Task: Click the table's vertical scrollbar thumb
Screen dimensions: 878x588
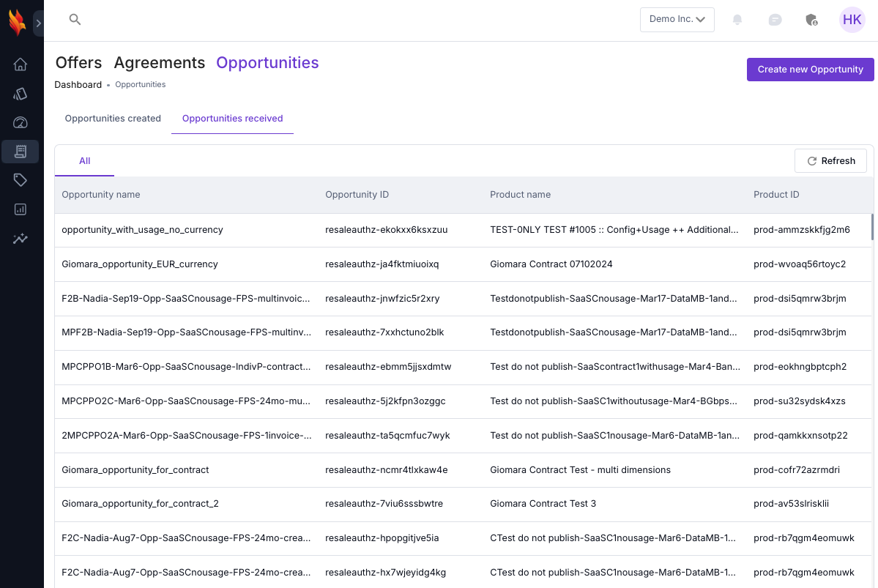Action: coord(871,227)
